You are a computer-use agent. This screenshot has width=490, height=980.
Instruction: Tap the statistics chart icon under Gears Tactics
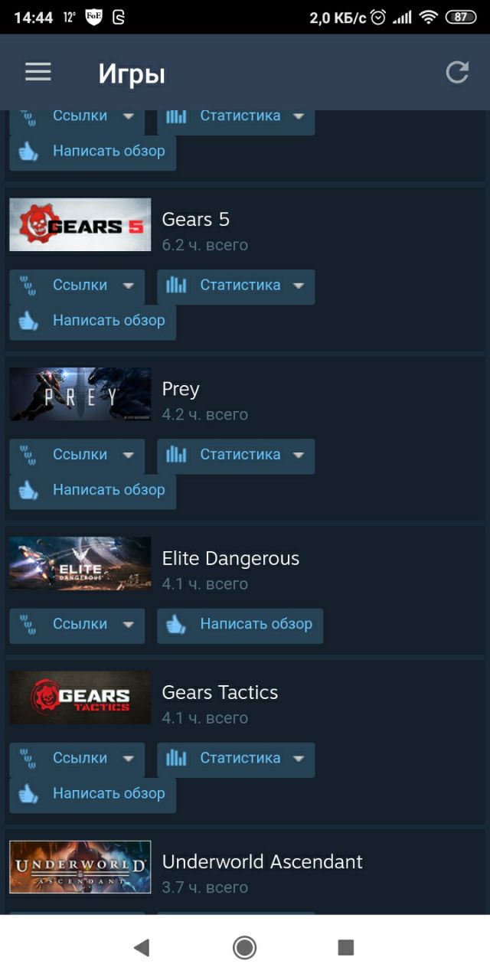tap(176, 759)
